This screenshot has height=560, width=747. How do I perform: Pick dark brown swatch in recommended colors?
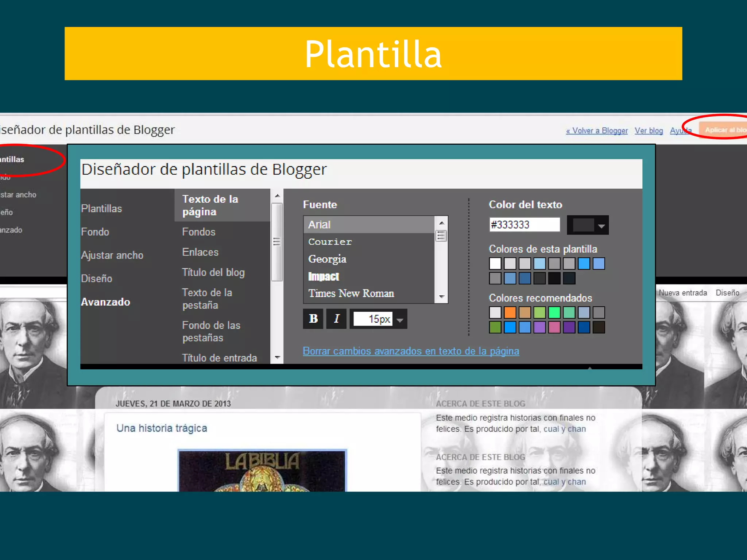(599, 327)
